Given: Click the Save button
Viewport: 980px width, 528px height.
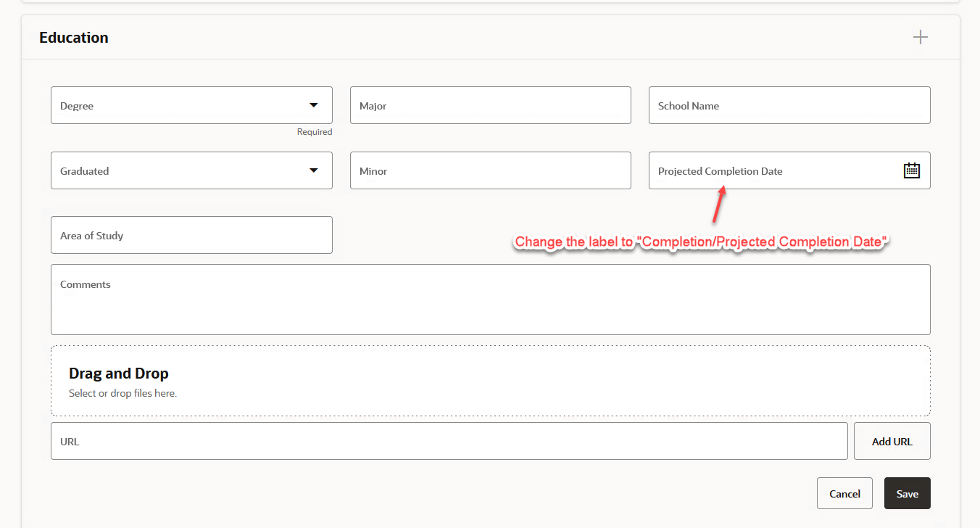Looking at the screenshot, I should (907, 493).
